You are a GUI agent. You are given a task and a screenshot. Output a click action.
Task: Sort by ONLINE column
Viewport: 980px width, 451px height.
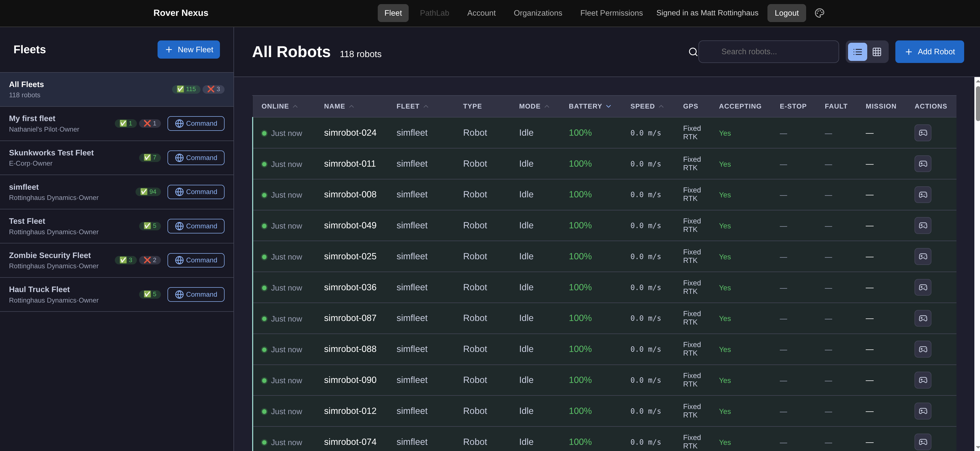[x=279, y=106]
